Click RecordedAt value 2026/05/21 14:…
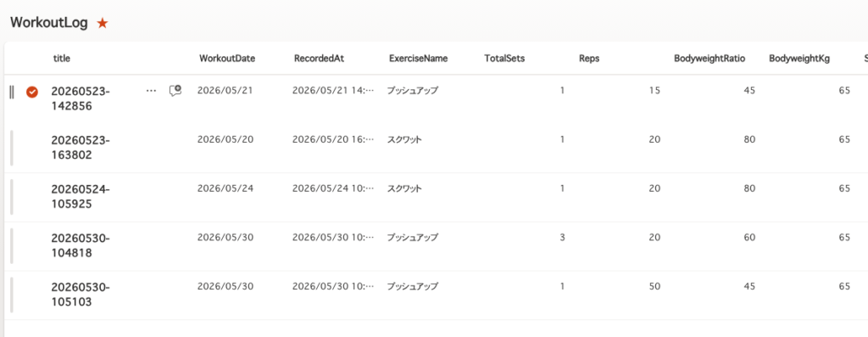This screenshot has width=868, height=337. tap(333, 90)
